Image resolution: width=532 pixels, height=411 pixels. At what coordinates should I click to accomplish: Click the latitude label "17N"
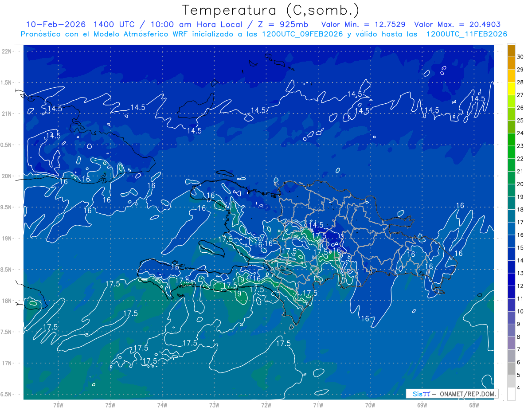pos(7,363)
